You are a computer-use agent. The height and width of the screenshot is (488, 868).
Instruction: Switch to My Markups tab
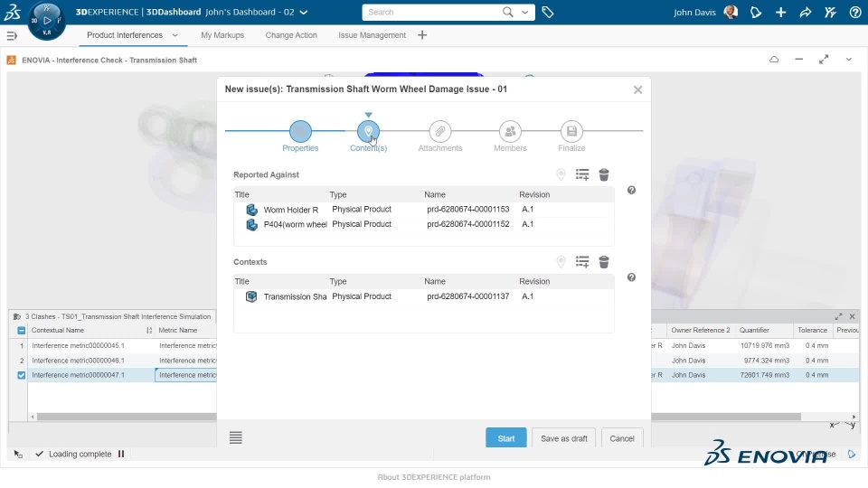pos(222,35)
